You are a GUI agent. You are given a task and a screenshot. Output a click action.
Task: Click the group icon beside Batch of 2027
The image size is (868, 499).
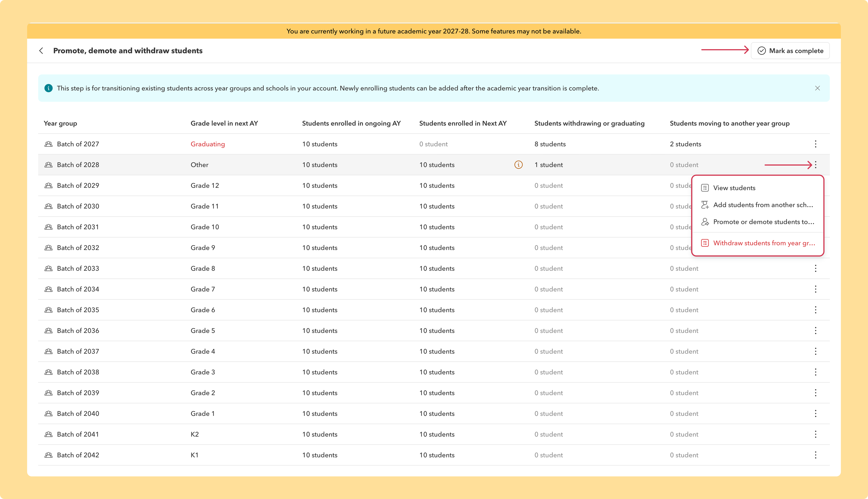49,144
